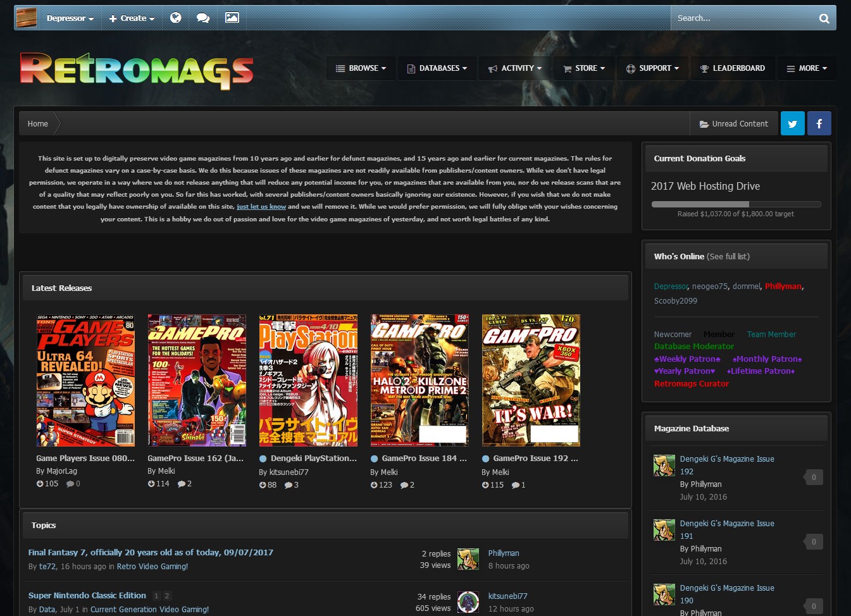851x616 pixels.
Task: Click download count icon under Game Players Issue
Action: pos(40,484)
